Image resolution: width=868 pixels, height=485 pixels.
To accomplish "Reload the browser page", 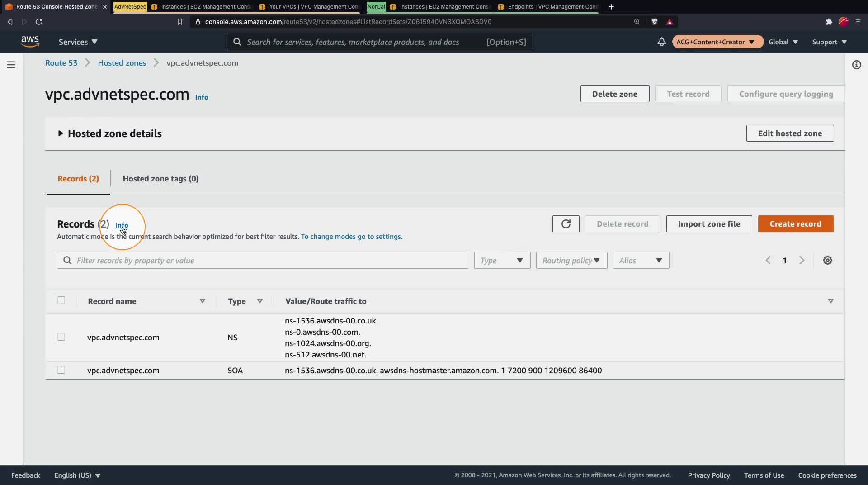I will click(39, 22).
